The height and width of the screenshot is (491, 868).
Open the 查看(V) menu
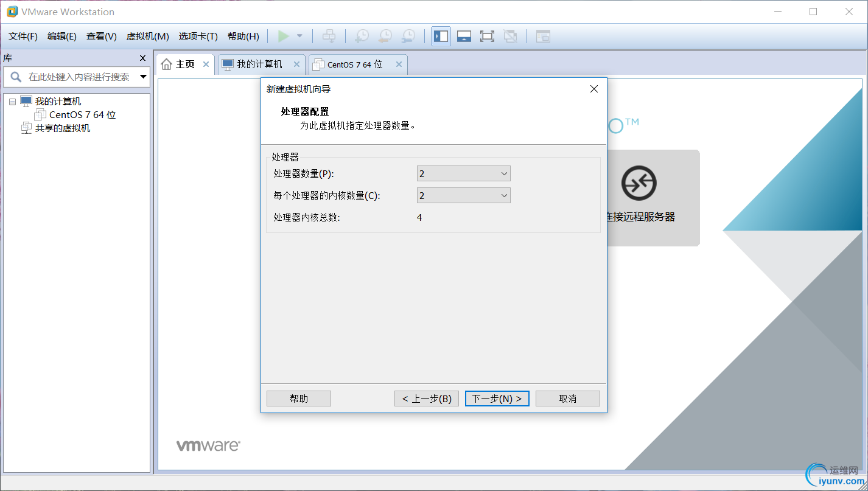(x=102, y=37)
